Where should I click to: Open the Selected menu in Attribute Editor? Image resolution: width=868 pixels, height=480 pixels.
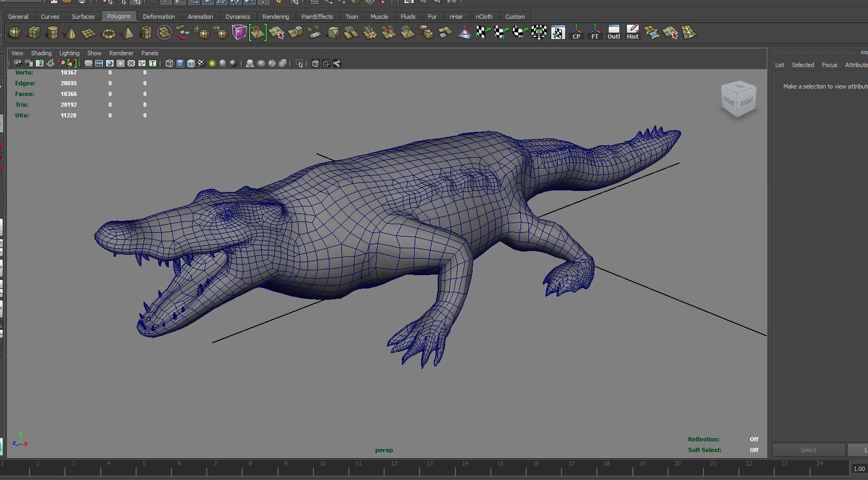point(803,65)
